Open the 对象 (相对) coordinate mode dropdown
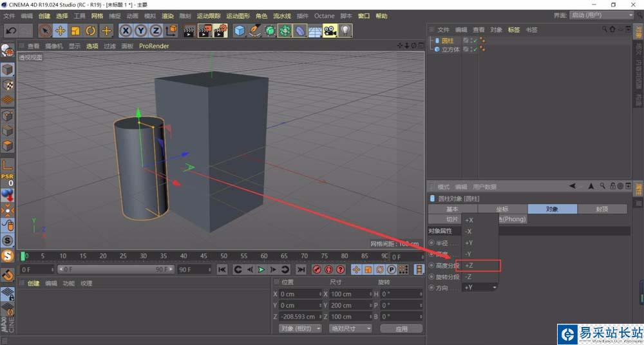 point(299,328)
